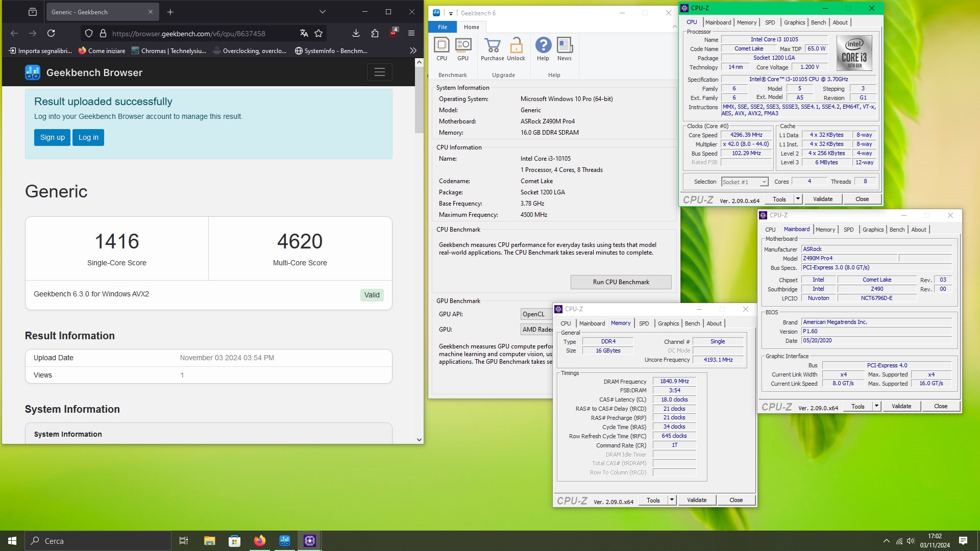Click the 4620 Multi-Core Score value

300,241
